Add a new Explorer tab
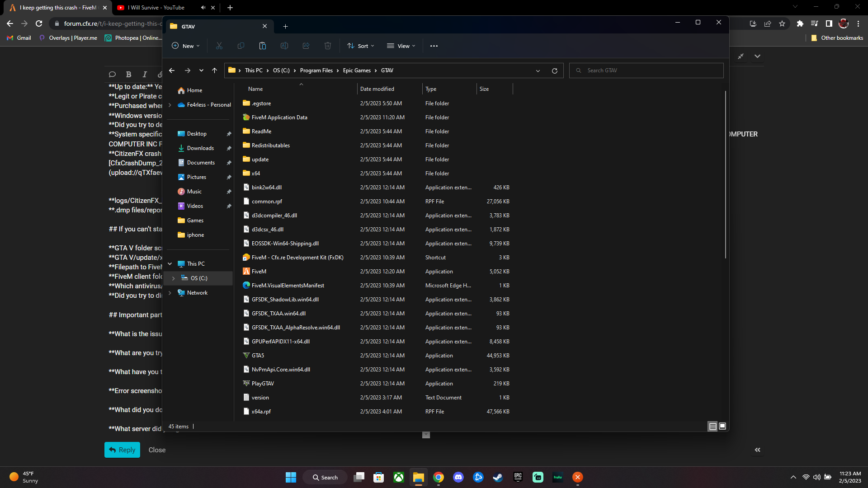Image resolution: width=868 pixels, height=488 pixels. click(x=285, y=26)
